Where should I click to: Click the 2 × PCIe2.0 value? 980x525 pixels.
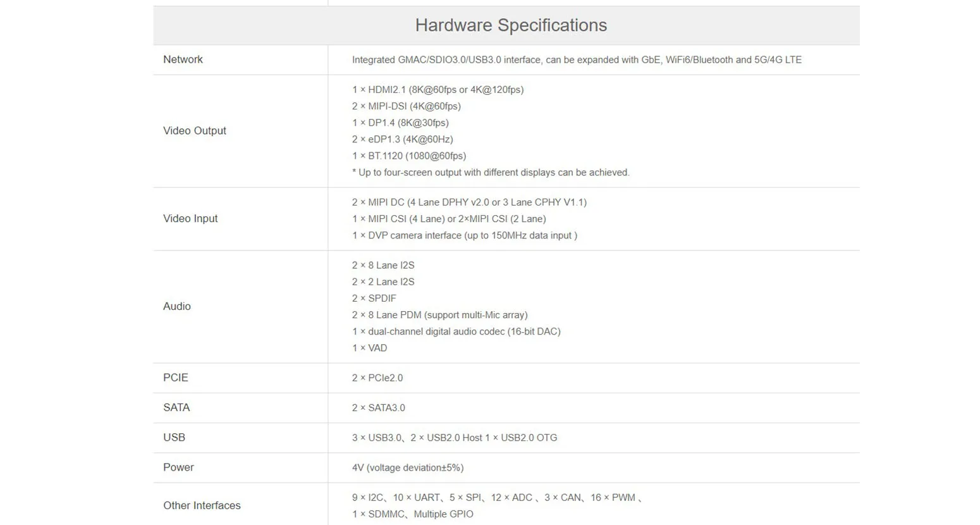pos(377,378)
